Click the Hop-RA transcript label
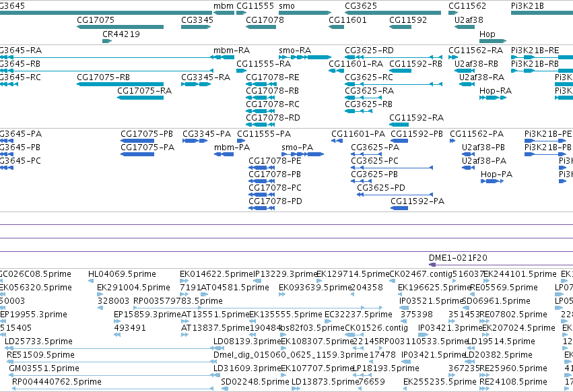573x392 pixels. click(496, 91)
